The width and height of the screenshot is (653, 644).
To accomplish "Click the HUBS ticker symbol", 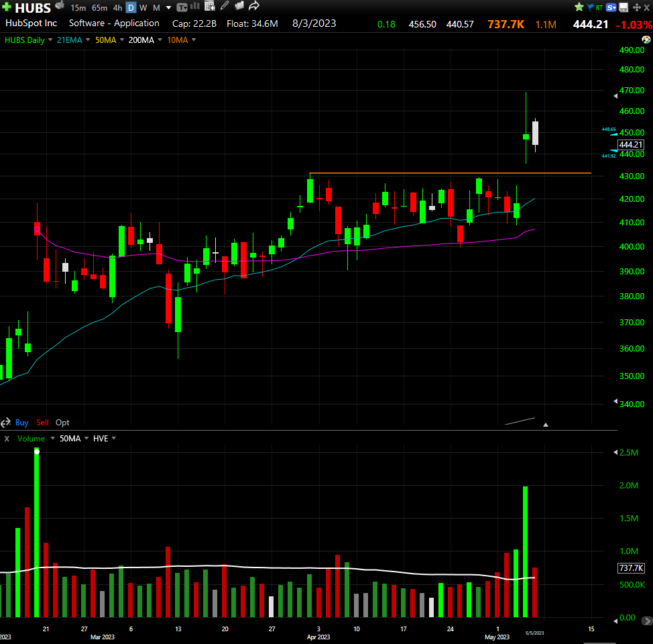I will coord(33,8).
